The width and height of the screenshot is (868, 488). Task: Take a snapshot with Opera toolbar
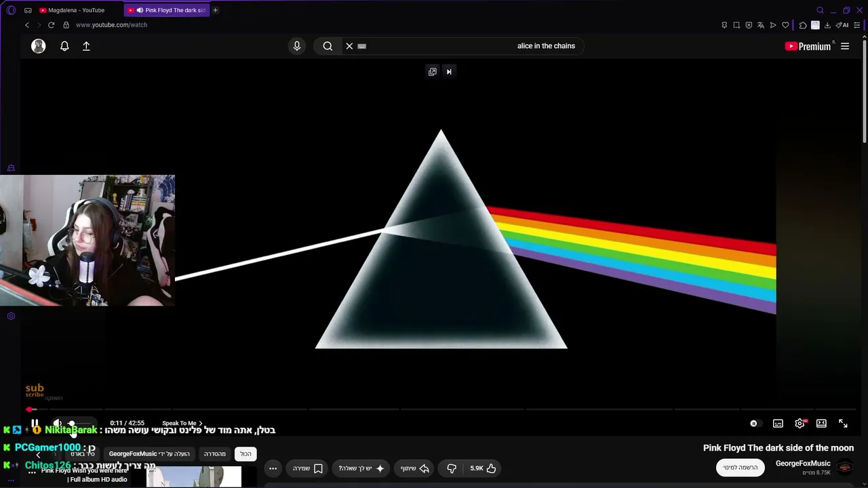point(736,25)
